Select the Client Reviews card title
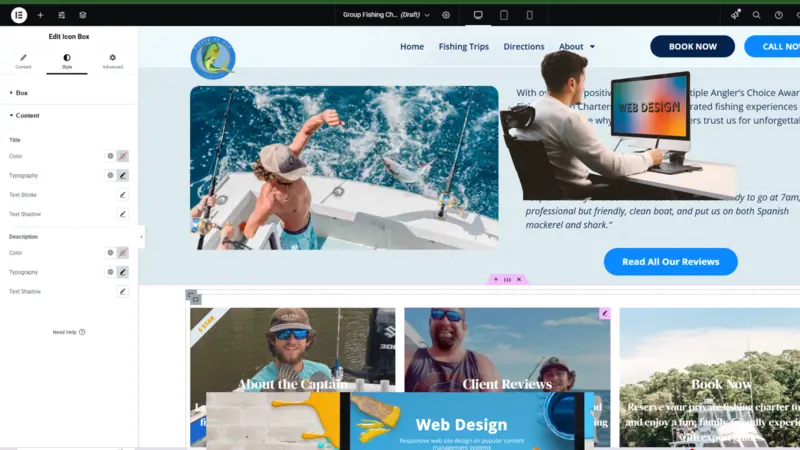800x450 pixels. tap(507, 384)
